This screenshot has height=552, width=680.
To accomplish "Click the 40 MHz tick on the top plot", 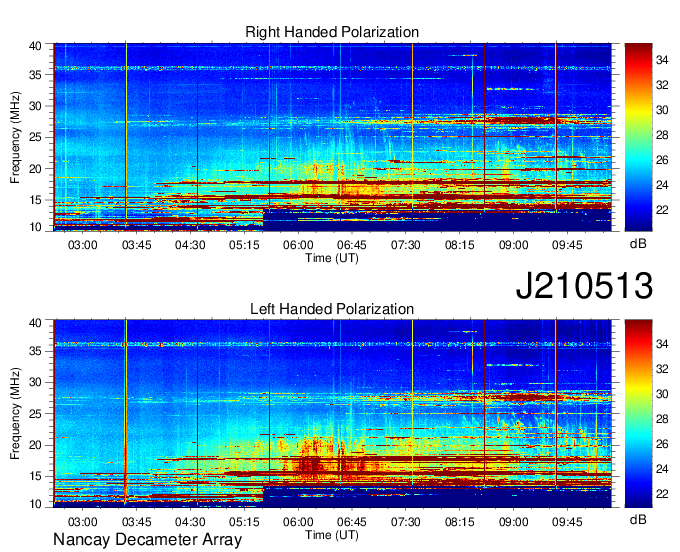I will click(x=35, y=46).
